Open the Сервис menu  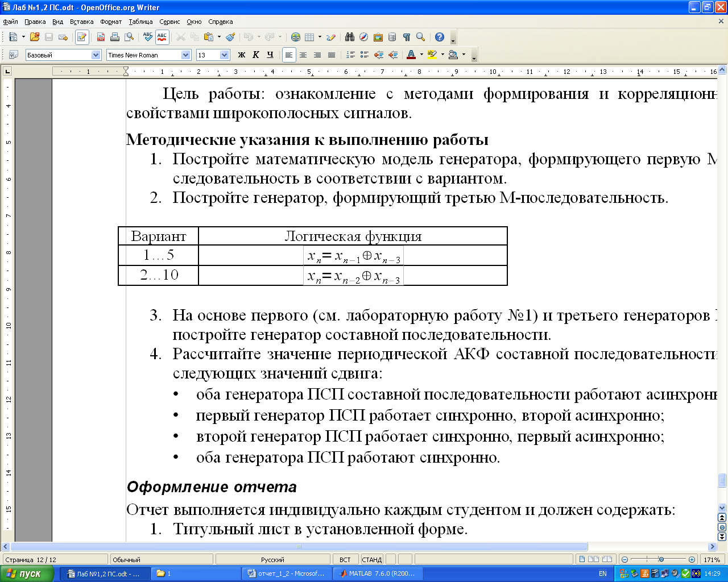[169, 22]
